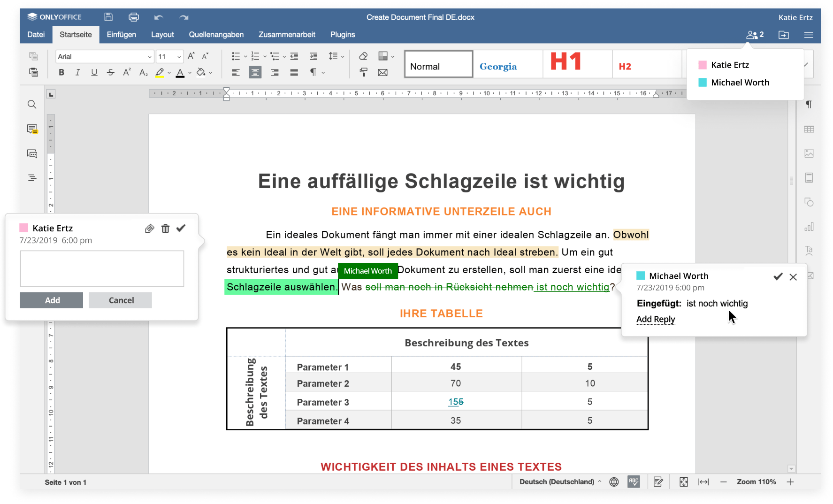The width and height of the screenshot is (833, 504).
Task: Toggle superscript formatting
Action: [127, 72]
